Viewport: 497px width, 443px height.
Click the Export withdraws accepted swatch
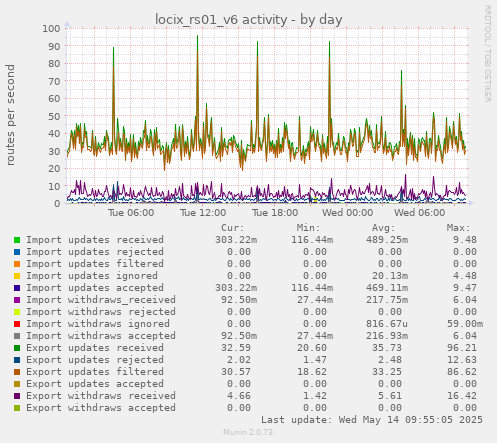17,408
